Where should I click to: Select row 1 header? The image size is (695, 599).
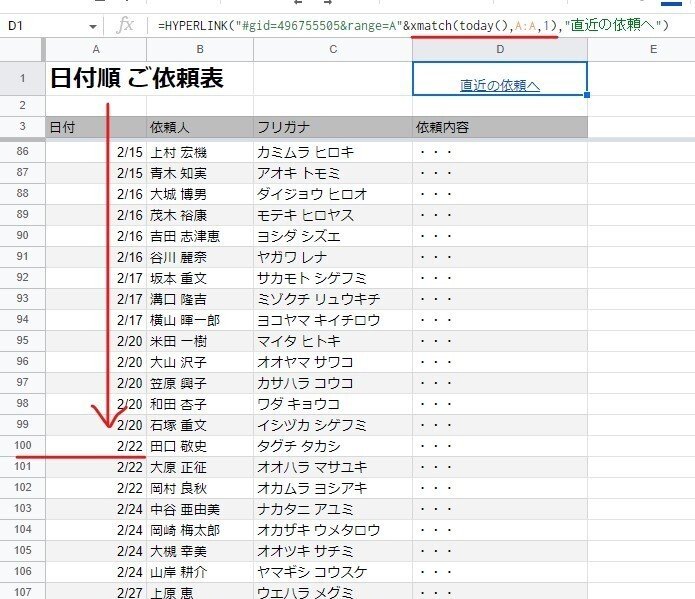tap(22, 78)
